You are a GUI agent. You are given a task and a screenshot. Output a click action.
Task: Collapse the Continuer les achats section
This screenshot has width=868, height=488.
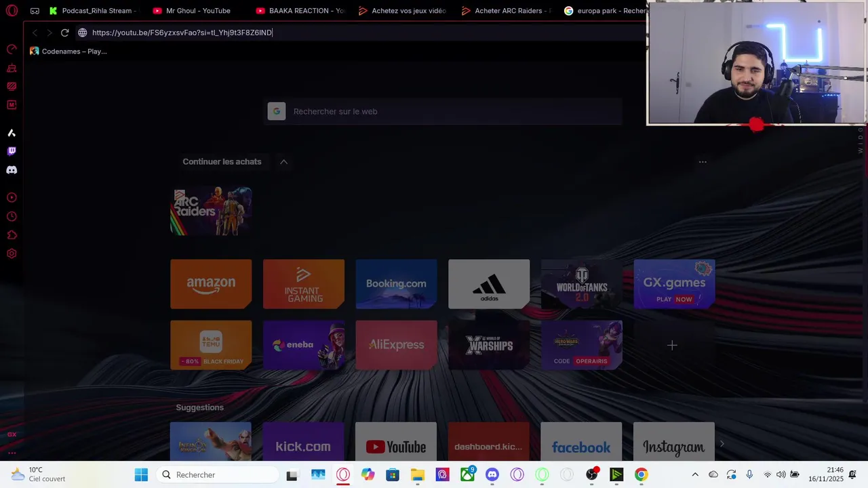[x=283, y=162]
